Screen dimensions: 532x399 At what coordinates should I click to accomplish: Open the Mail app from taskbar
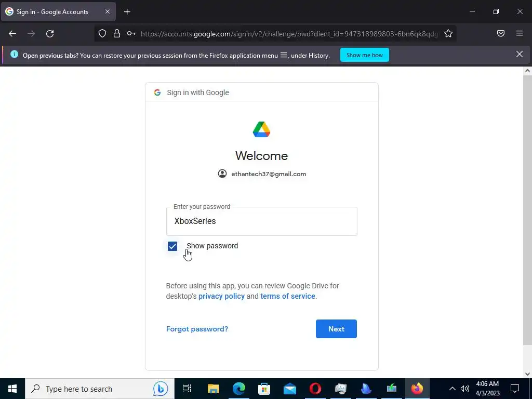pyautogui.click(x=290, y=389)
